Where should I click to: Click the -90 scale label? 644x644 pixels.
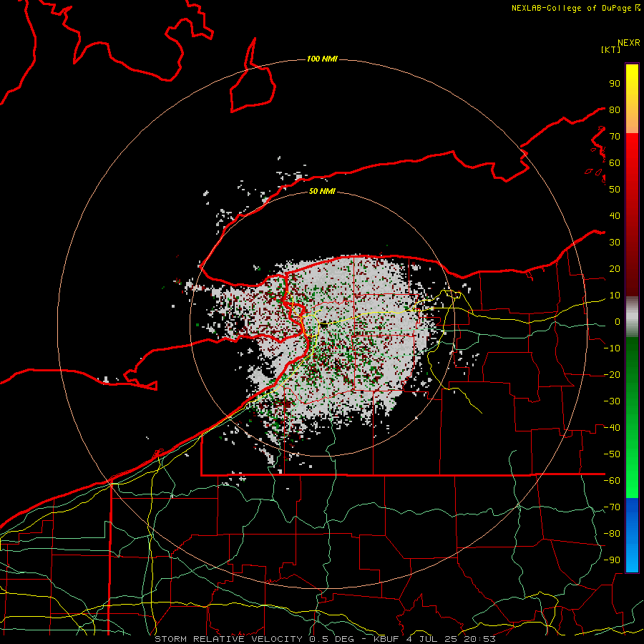coord(612,560)
